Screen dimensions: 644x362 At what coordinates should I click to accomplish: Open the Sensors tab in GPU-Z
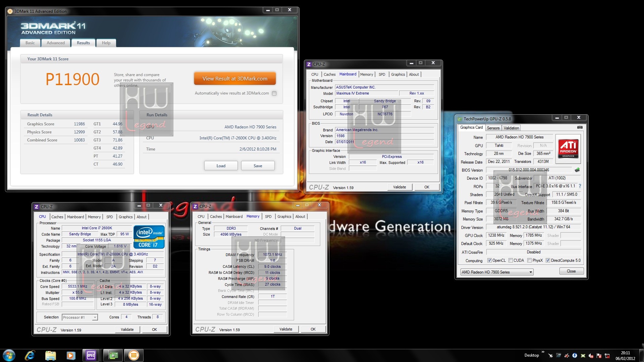493,128
